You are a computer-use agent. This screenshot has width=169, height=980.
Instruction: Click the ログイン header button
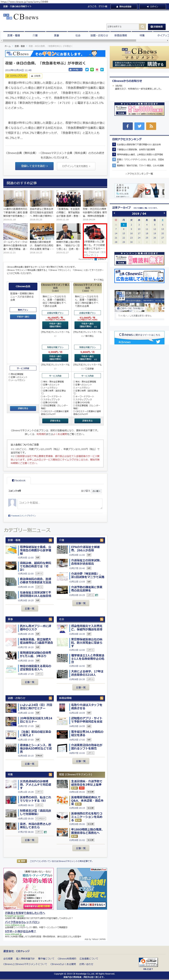(x=152, y=7)
